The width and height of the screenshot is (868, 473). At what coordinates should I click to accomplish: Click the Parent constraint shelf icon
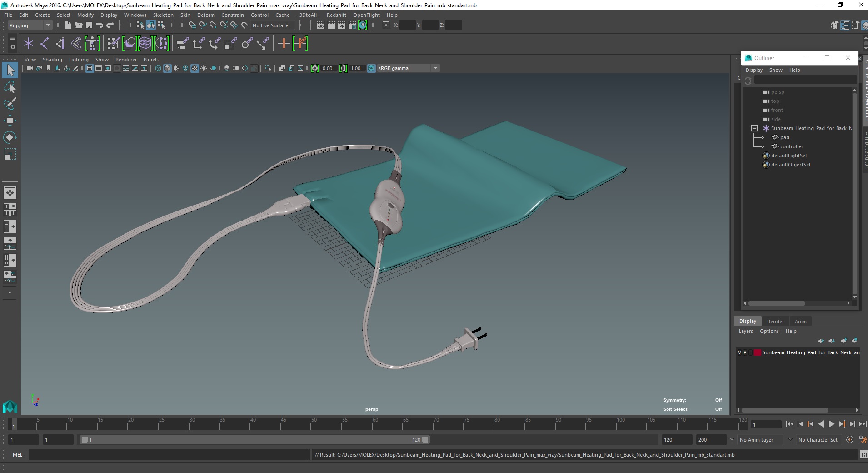[x=182, y=44]
